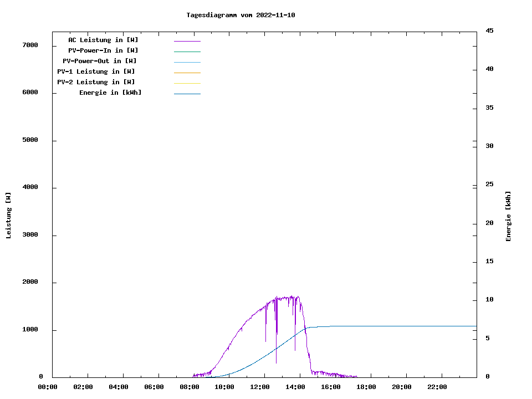Select the 12:00 time axis tick label
The image size is (532, 399).
point(259,387)
